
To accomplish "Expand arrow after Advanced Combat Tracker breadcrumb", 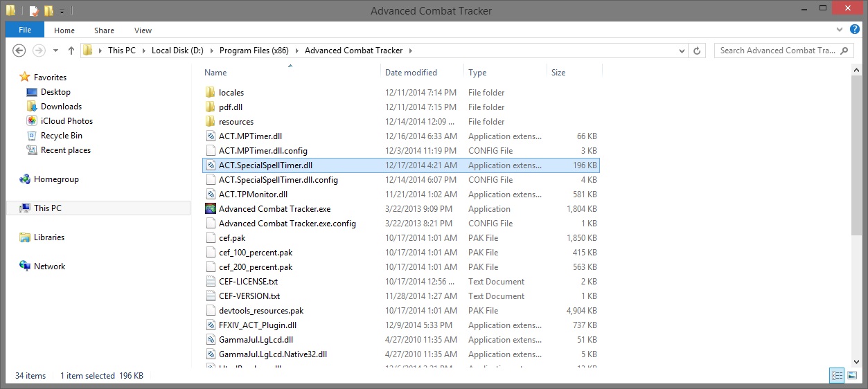I will (410, 51).
